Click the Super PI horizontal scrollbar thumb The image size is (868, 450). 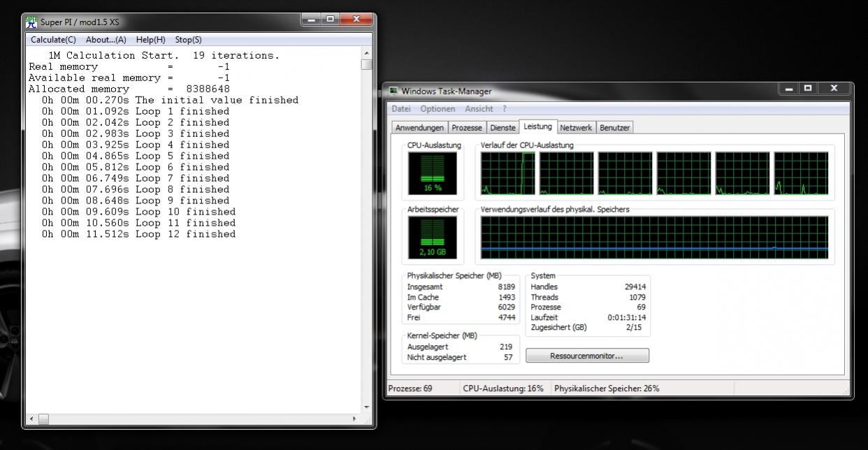pos(43,419)
